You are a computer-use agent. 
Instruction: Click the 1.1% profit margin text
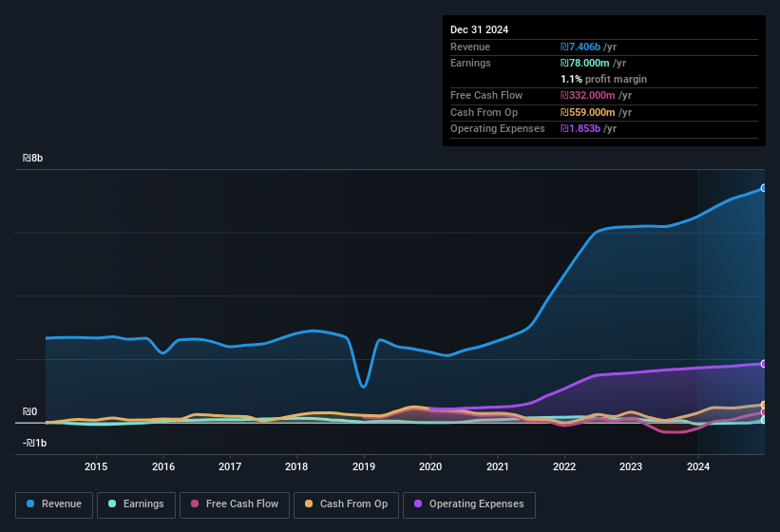(604, 79)
